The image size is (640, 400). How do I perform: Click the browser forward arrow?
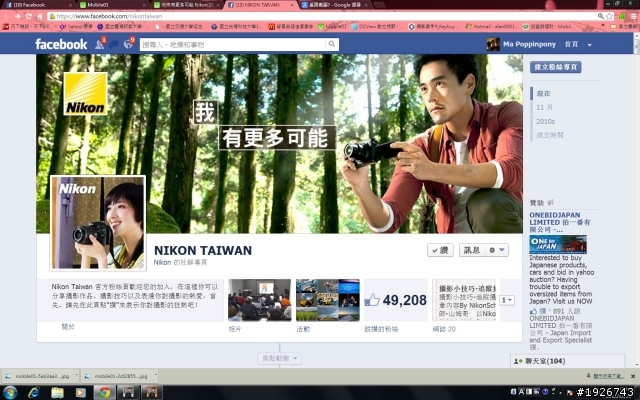pyautogui.click(x=18, y=16)
